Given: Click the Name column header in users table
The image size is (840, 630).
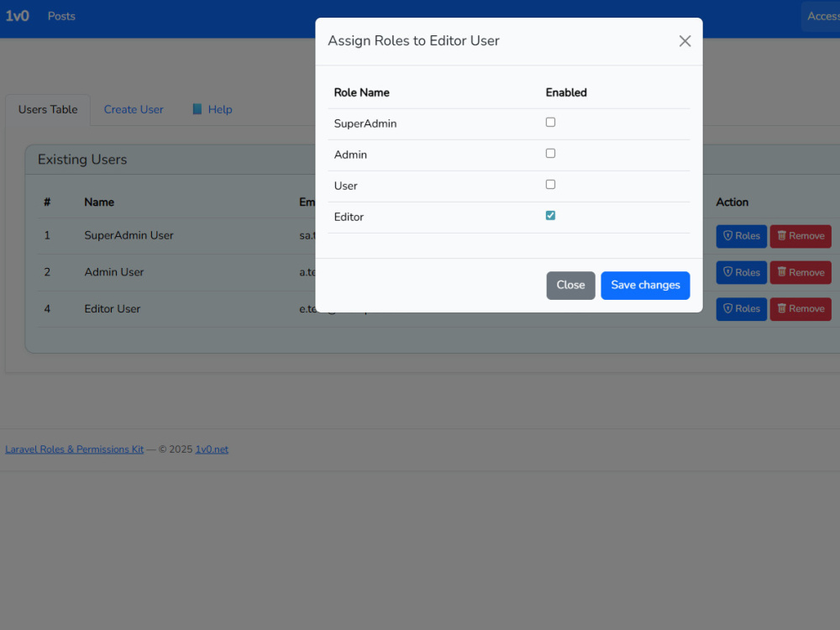Looking at the screenshot, I should pos(99,202).
